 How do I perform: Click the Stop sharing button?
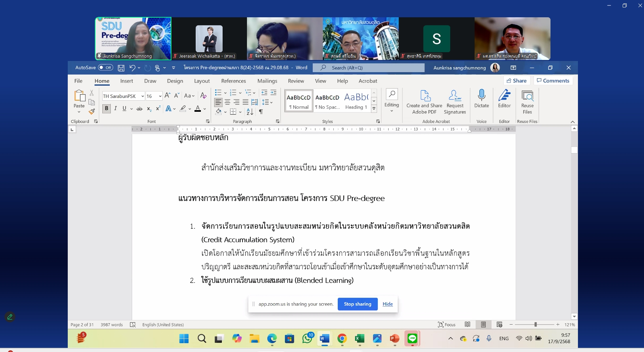click(357, 304)
